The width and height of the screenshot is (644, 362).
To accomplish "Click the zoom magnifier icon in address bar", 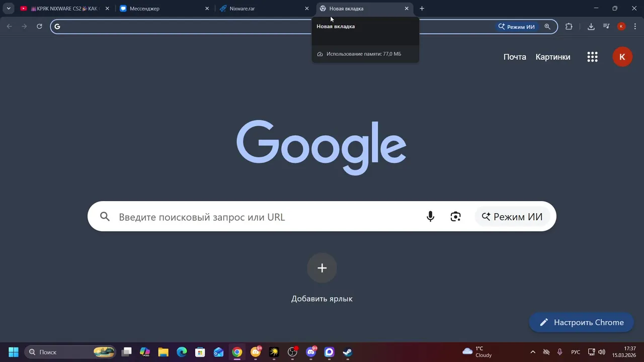I will (x=547, y=27).
